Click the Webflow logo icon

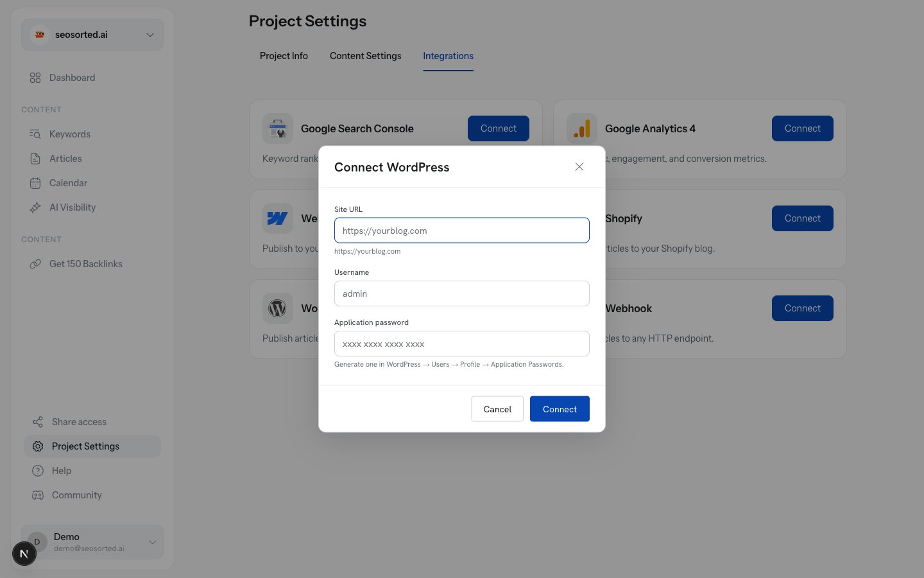click(x=278, y=218)
